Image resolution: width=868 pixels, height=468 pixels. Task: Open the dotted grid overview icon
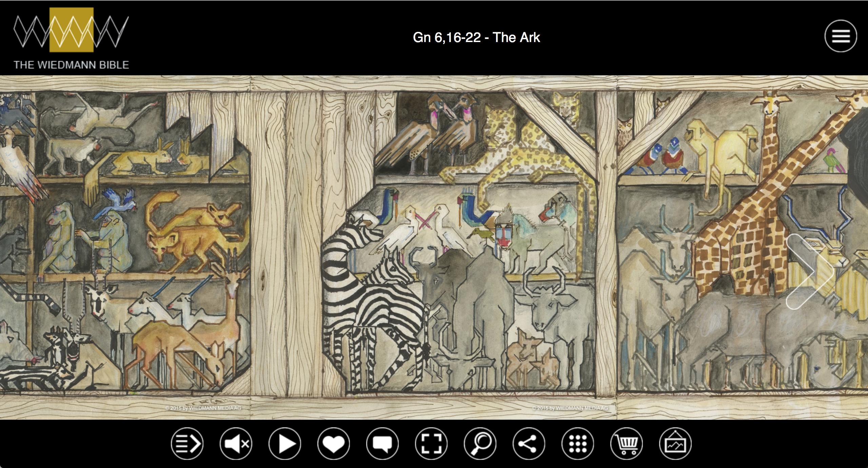click(578, 444)
